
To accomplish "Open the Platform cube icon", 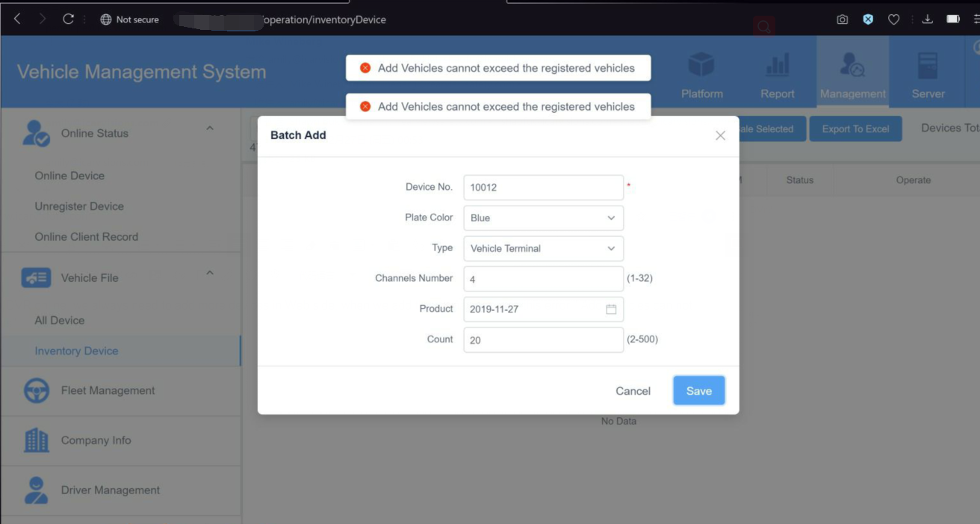I will pos(701,66).
